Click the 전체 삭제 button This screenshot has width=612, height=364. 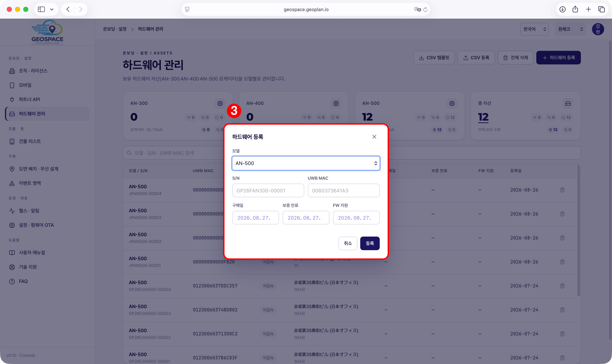515,58
